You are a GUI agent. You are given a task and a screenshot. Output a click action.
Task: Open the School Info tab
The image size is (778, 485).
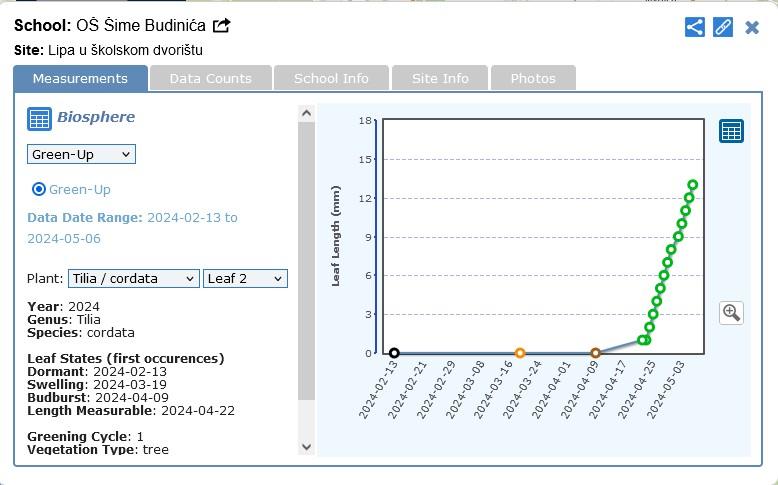coord(331,78)
